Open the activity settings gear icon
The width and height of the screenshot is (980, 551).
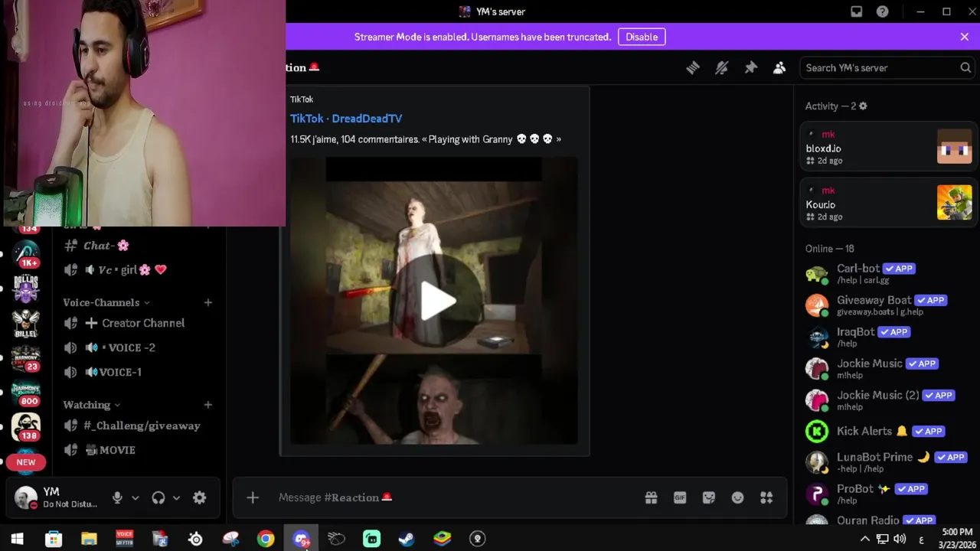click(863, 106)
